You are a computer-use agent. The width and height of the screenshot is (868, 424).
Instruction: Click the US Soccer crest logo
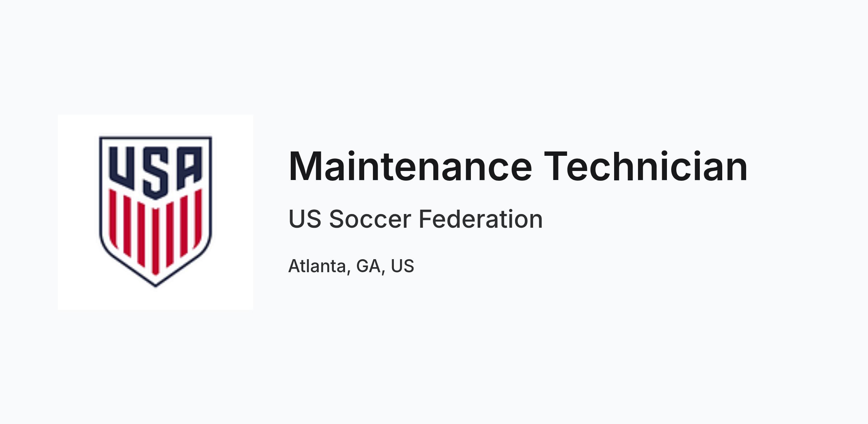(x=156, y=212)
